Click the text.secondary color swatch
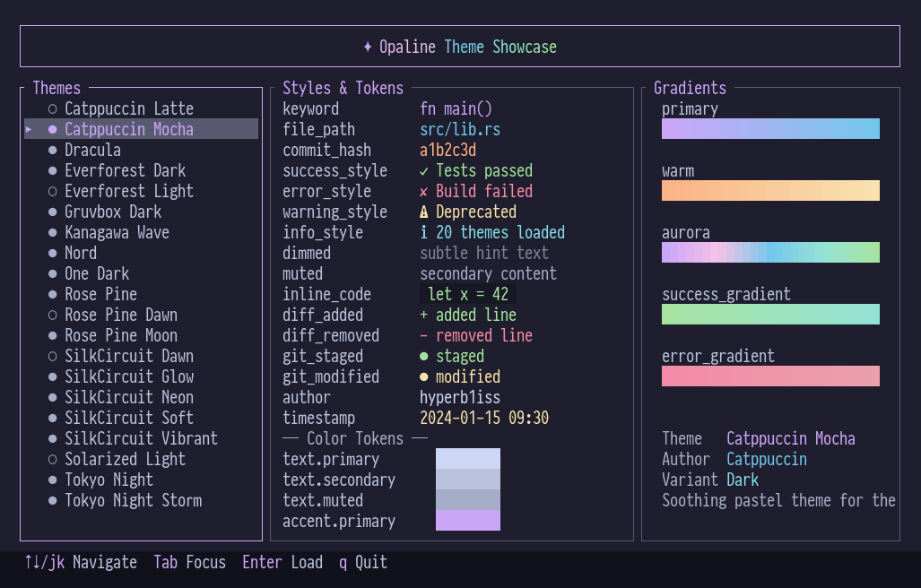Image resolution: width=921 pixels, height=588 pixels. tap(468, 479)
